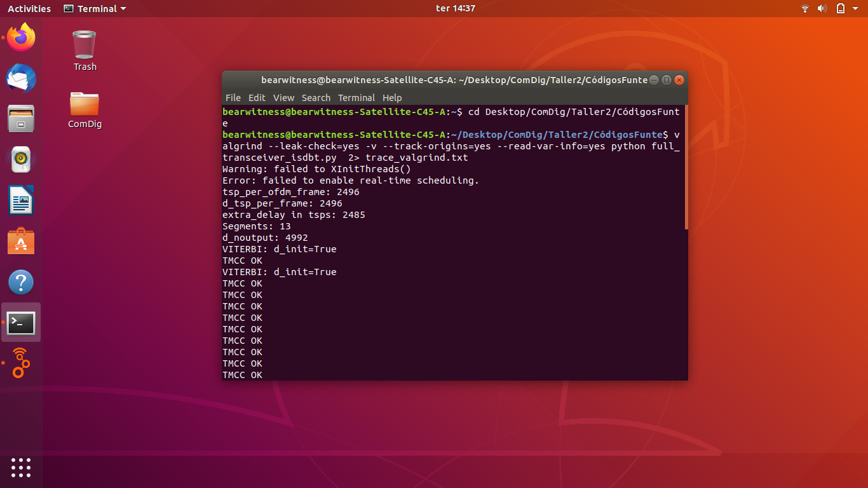Click the 'tsp_per_ofdm_frame: 2496' line
Image resolution: width=868 pixels, height=488 pixels.
[291, 192]
